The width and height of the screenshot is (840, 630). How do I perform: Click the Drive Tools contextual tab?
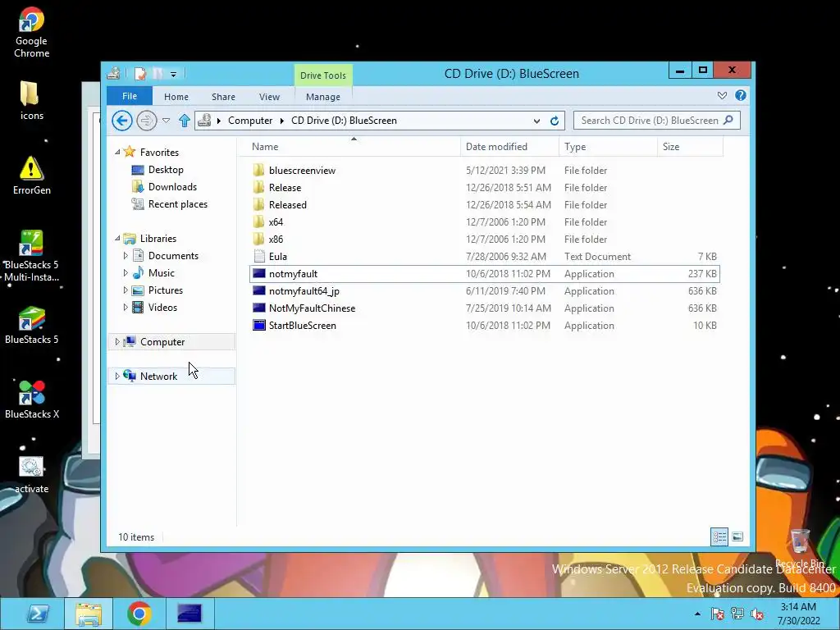coord(323,75)
